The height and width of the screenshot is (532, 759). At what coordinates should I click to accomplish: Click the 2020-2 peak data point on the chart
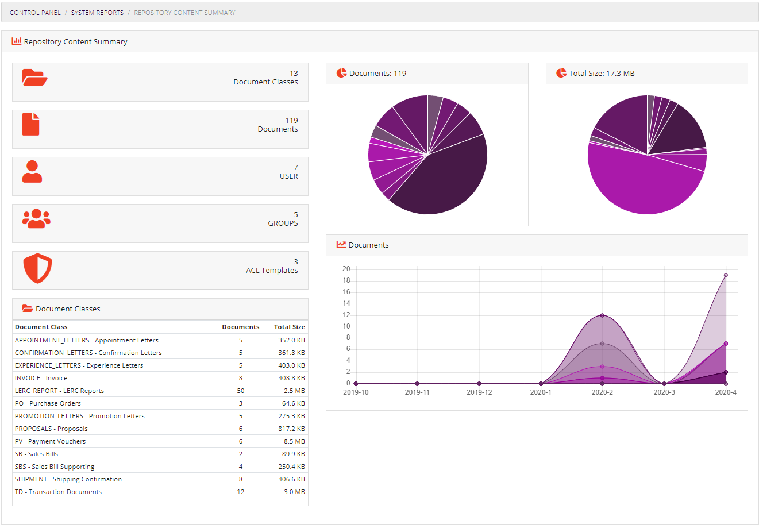pos(602,315)
